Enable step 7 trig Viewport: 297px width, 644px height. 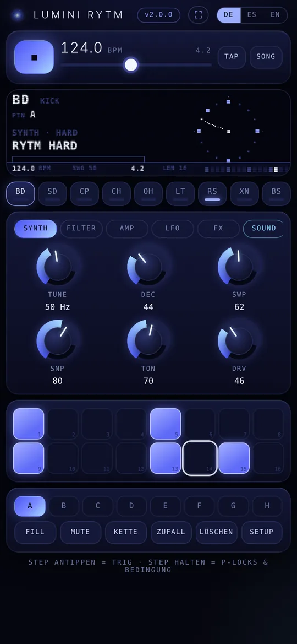tap(234, 424)
